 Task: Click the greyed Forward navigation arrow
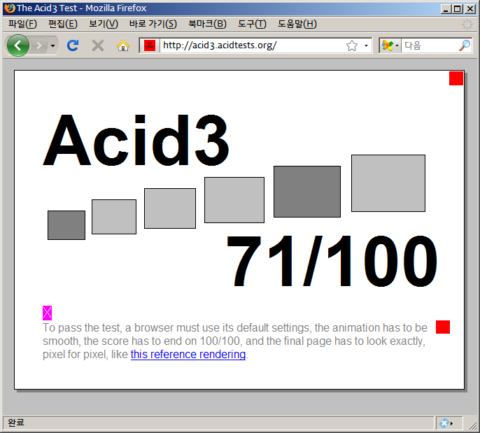tap(39, 45)
